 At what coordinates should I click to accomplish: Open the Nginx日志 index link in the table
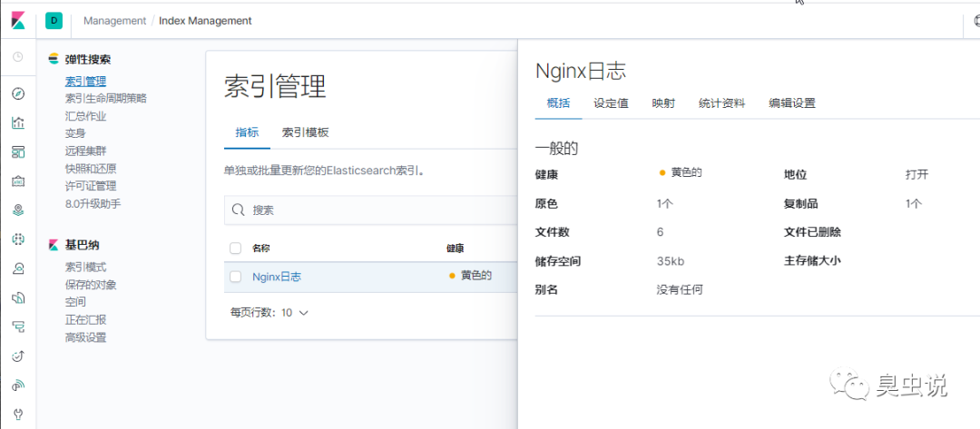(x=277, y=276)
